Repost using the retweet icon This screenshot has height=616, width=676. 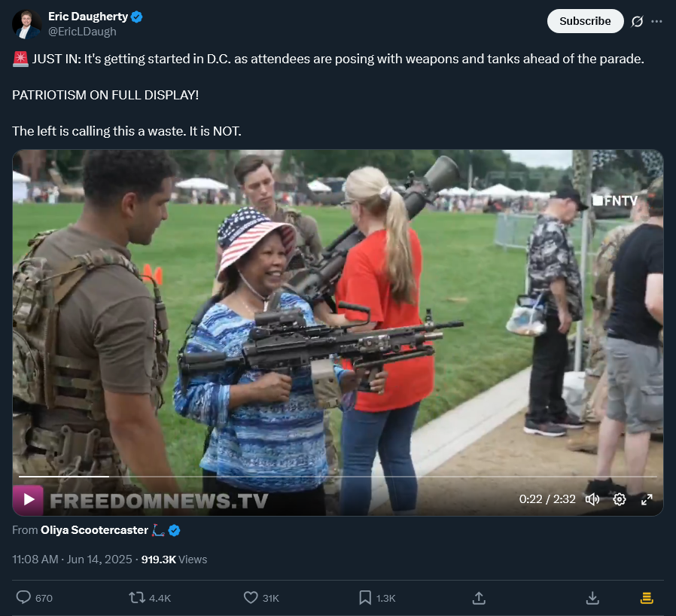[137, 597]
